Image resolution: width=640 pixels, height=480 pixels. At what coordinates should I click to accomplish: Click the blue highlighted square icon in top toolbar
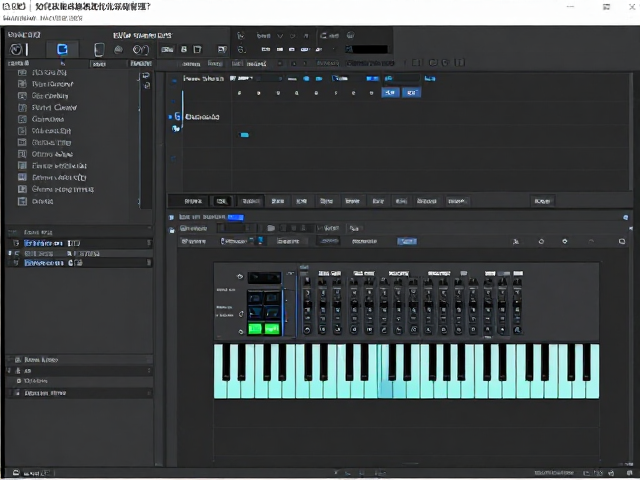pos(62,49)
